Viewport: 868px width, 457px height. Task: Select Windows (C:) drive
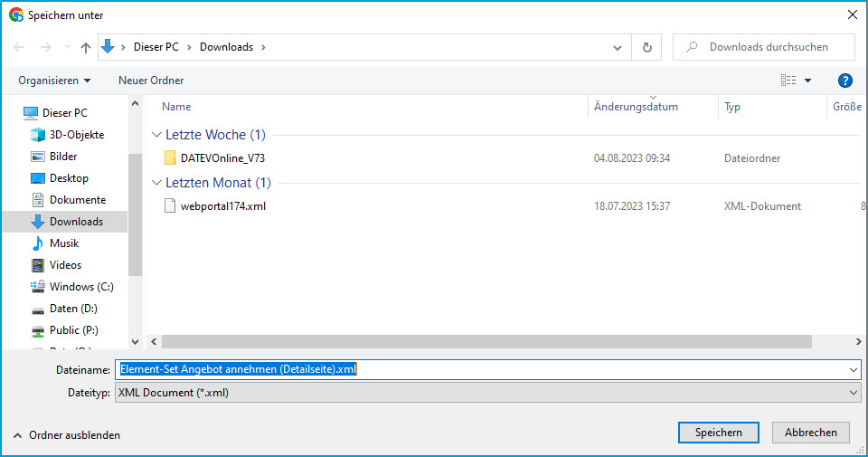tap(80, 287)
